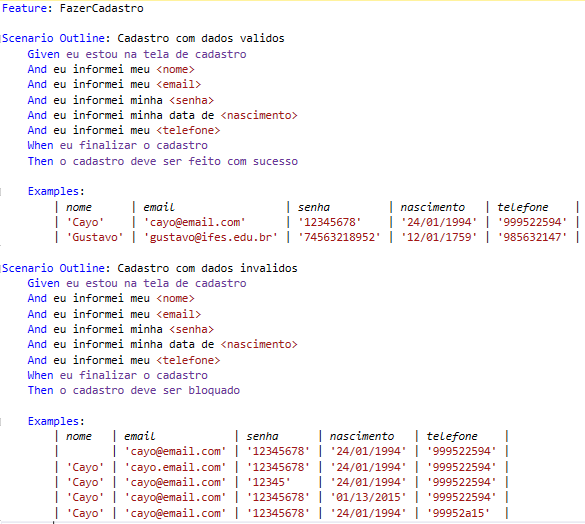Click the '999522594' cell in the validos examples table

point(532,222)
